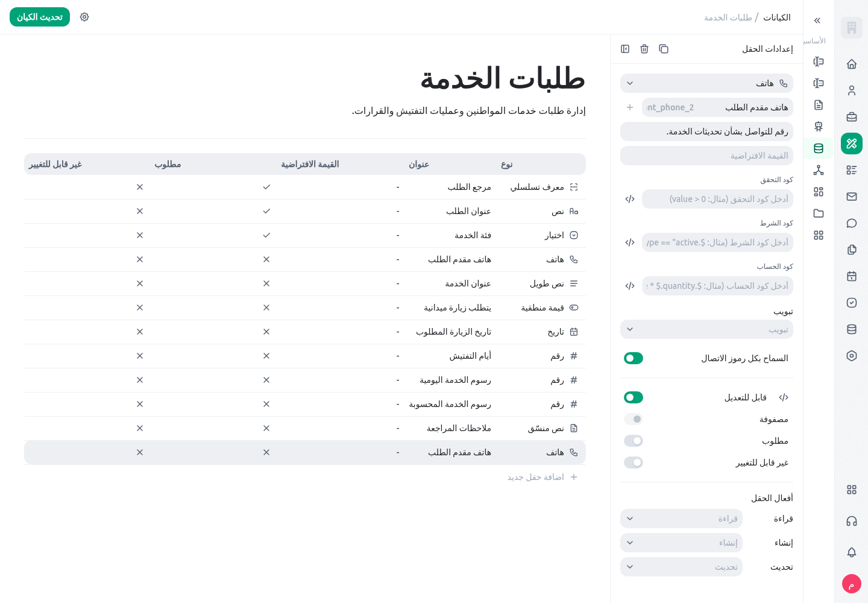
Task: Click the home icon in the sidebar
Action: (x=852, y=64)
